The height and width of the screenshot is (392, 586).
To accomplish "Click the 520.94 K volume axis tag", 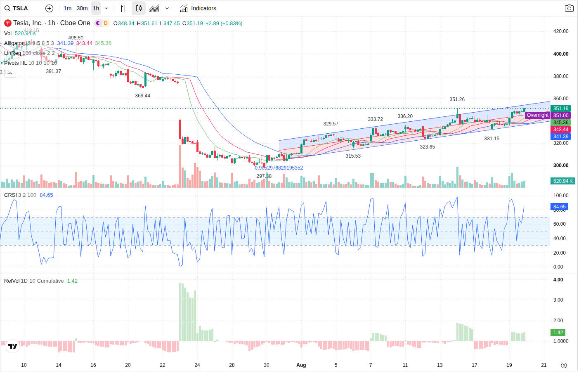I will coord(563,181).
